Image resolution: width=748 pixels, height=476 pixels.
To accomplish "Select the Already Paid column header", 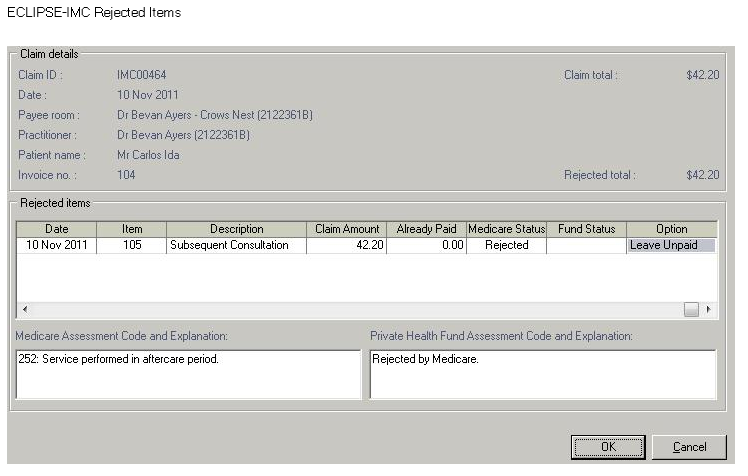I will pyautogui.click(x=426, y=229).
